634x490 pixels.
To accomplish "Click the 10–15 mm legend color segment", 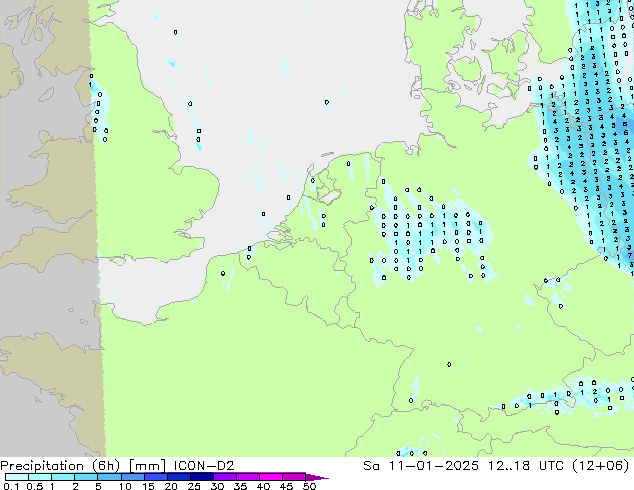I will pyautogui.click(x=133, y=477).
